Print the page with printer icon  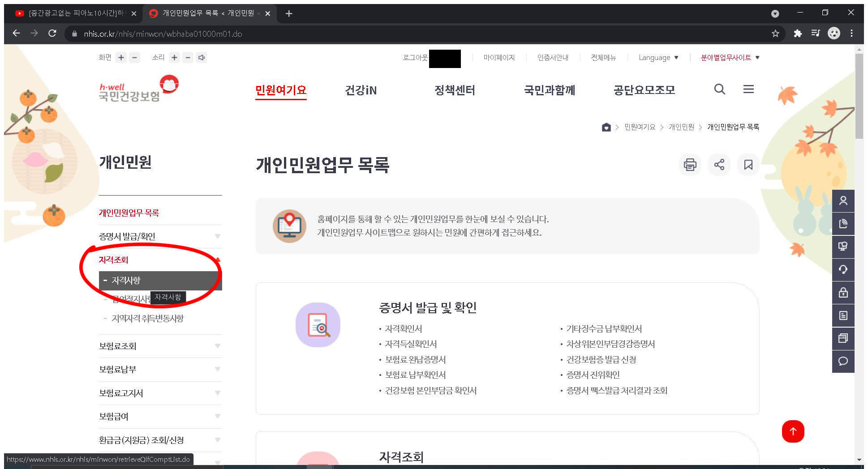click(690, 165)
